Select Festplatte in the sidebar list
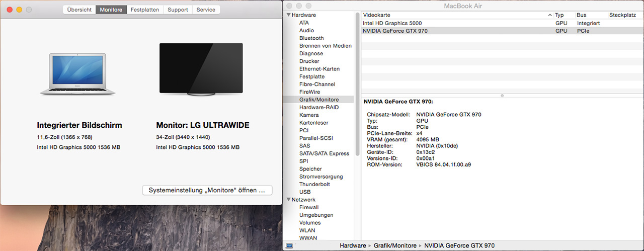This screenshot has width=644, height=251. tap(312, 76)
